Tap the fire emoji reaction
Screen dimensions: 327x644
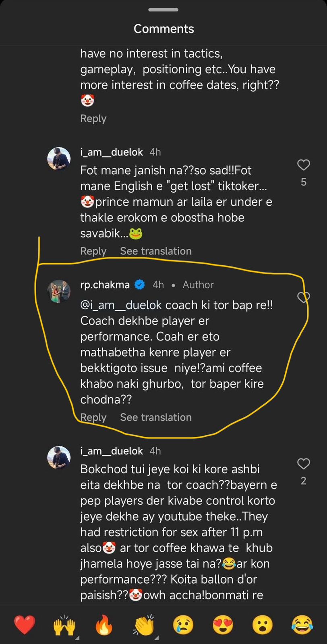point(104,625)
